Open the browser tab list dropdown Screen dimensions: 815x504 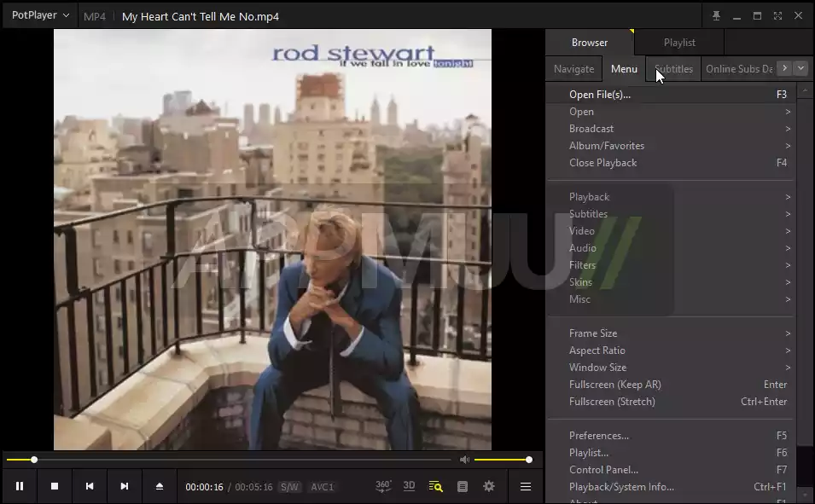pos(801,68)
